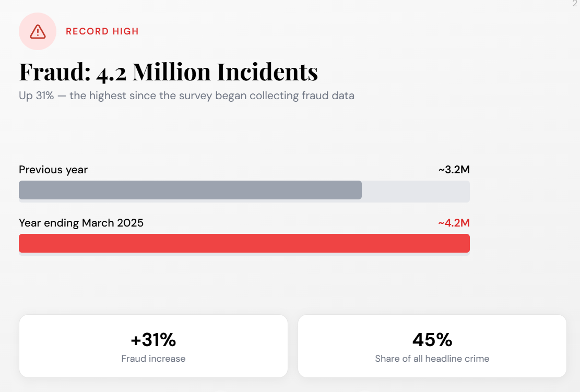Click the red Year ending March 2025 bar
The height and width of the screenshot is (392, 580).
(x=244, y=243)
